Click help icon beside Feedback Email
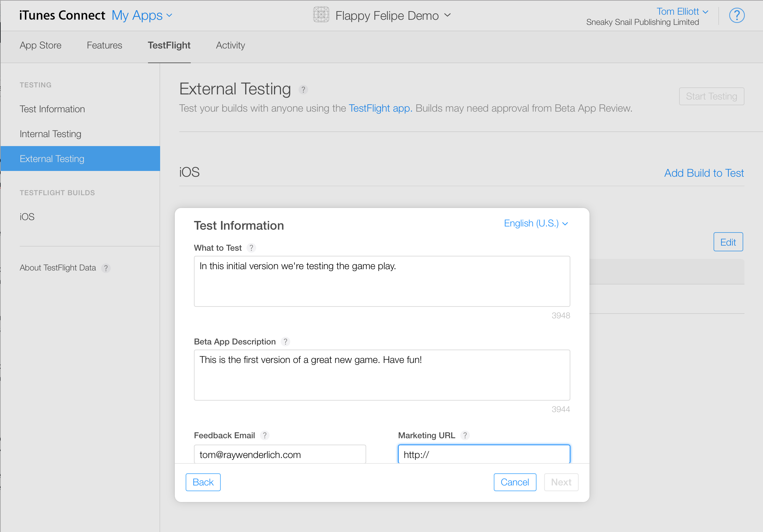The height and width of the screenshot is (532, 763). click(264, 435)
